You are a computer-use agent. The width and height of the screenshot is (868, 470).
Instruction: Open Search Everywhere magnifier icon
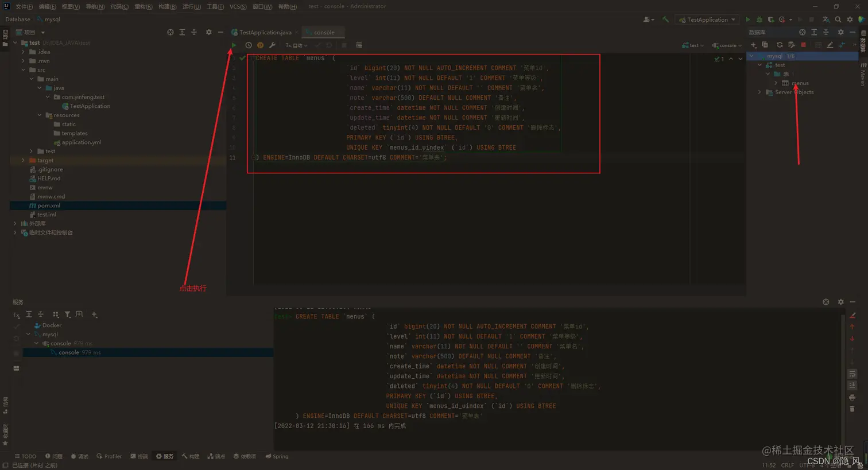(838, 20)
